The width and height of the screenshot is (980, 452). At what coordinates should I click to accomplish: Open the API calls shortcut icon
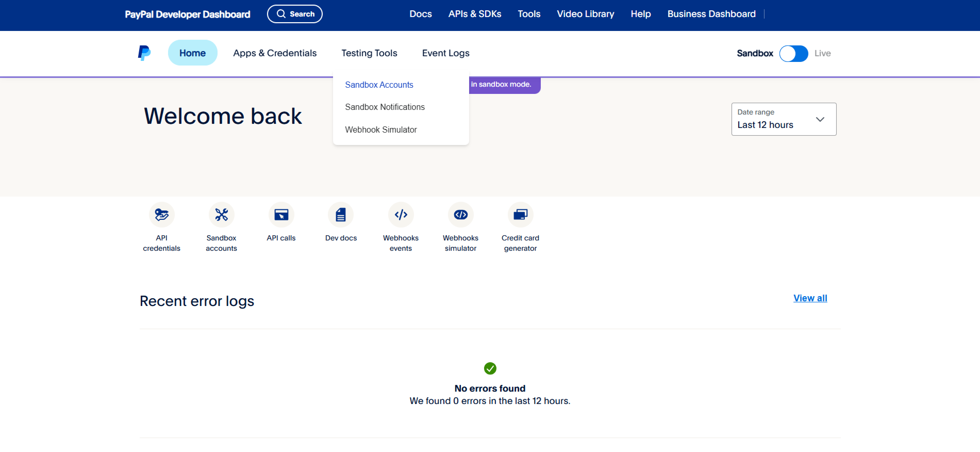[281, 214]
